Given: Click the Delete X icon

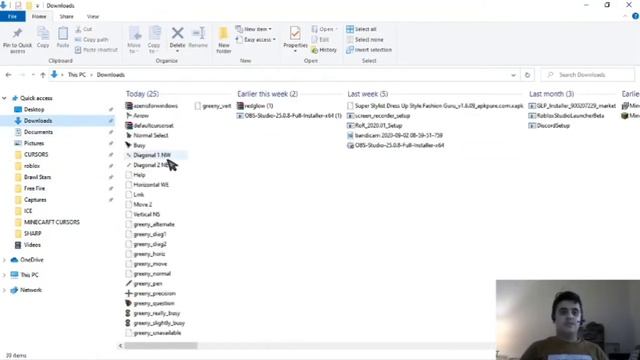Looking at the screenshot, I should 177,33.
